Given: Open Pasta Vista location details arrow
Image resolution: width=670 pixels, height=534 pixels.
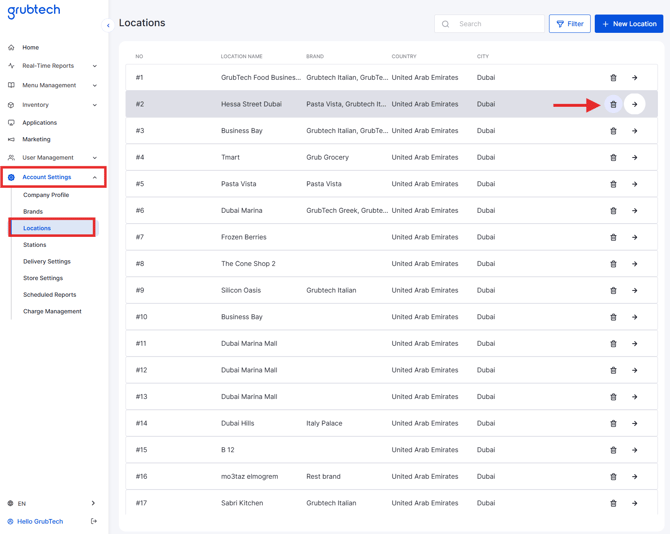Looking at the screenshot, I should 635,184.
